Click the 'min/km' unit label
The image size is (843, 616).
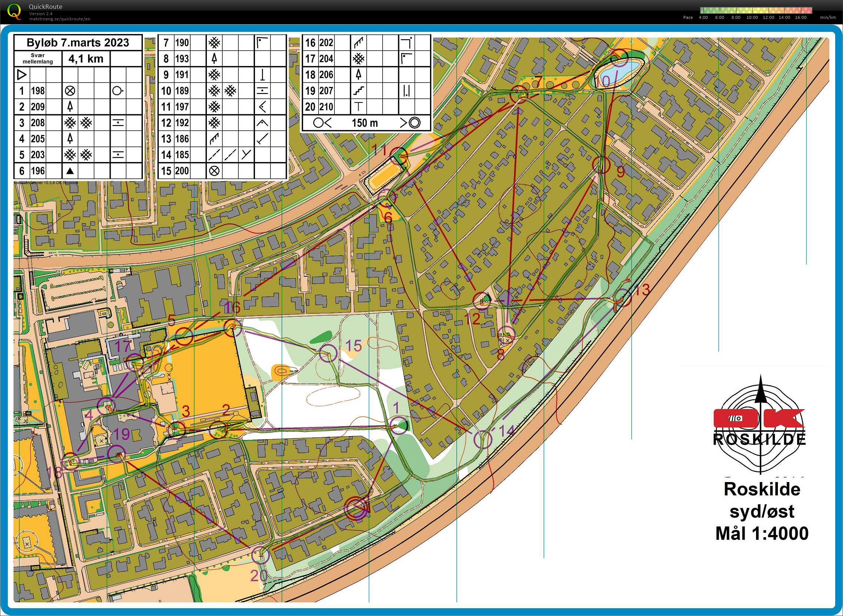click(x=828, y=17)
